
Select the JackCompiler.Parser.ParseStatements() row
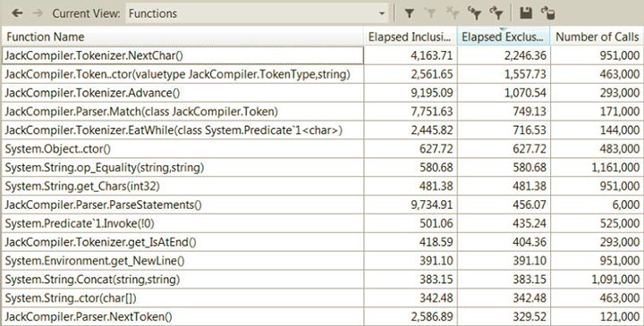(322, 205)
